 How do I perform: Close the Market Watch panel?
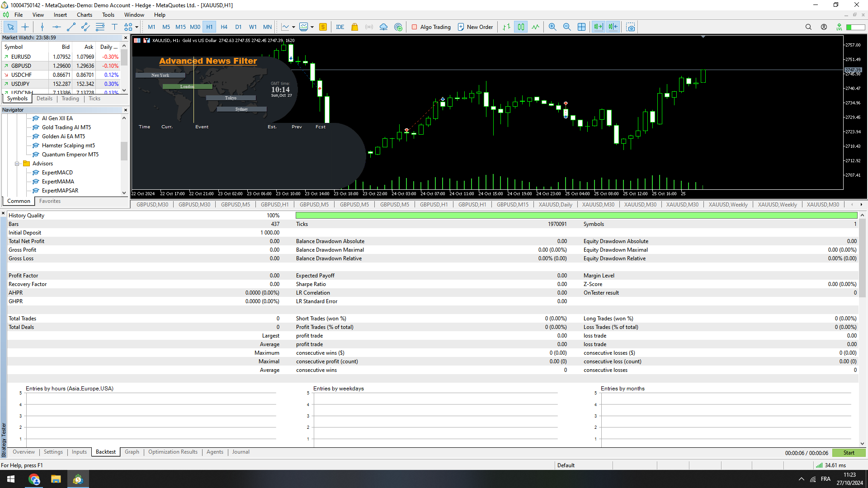[126, 38]
